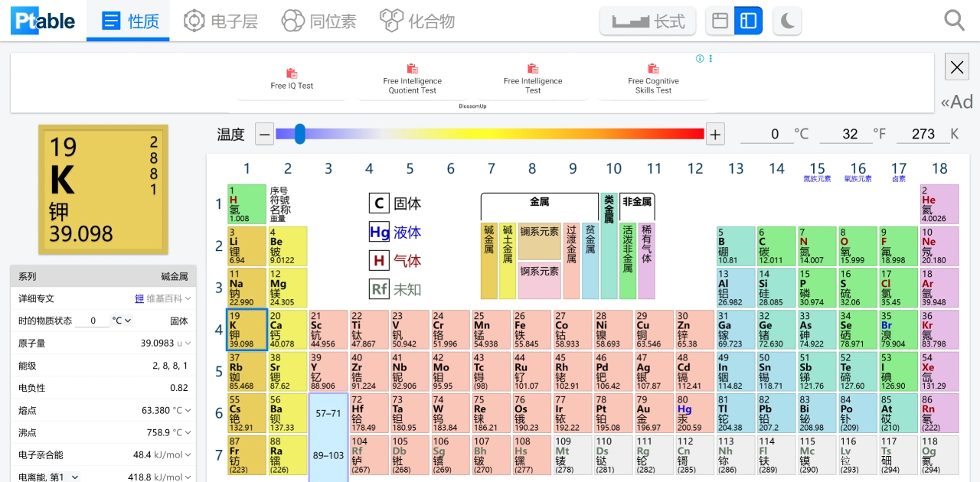Select sodium Na element cell
The height and width of the screenshot is (482, 980).
247,287
